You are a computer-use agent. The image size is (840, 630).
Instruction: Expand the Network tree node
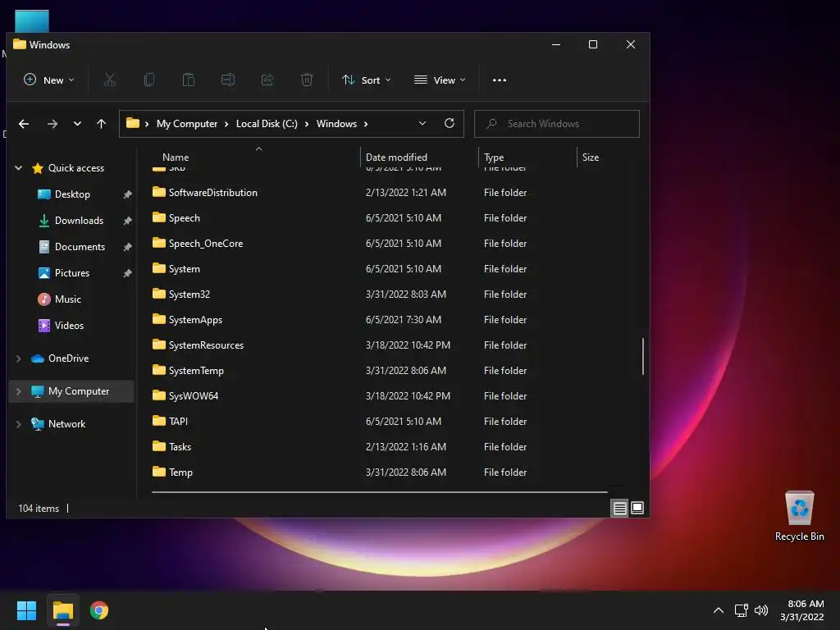[x=19, y=424]
